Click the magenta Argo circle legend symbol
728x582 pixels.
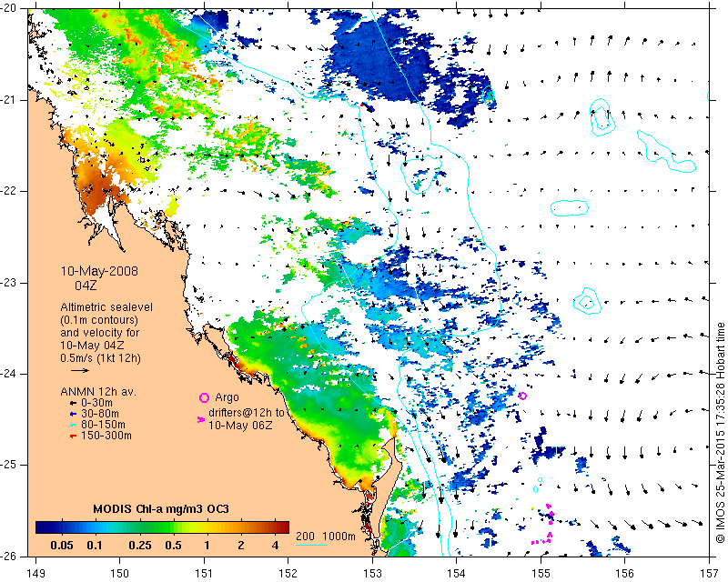[204, 397]
